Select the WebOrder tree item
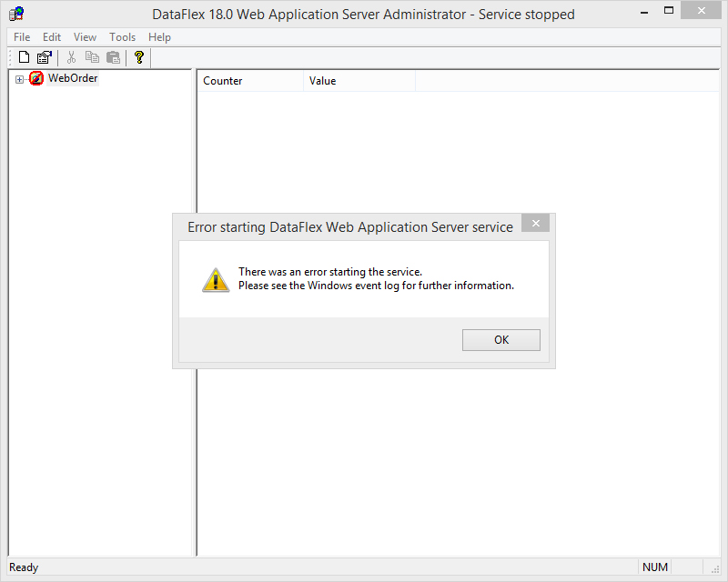This screenshot has width=728, height=582. (73, 78)
